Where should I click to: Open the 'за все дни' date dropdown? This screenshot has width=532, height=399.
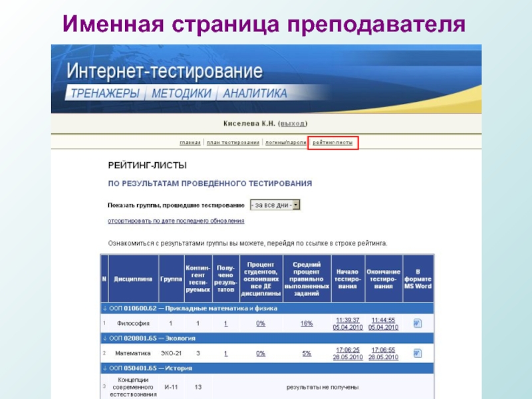click(x=275, y=205)
